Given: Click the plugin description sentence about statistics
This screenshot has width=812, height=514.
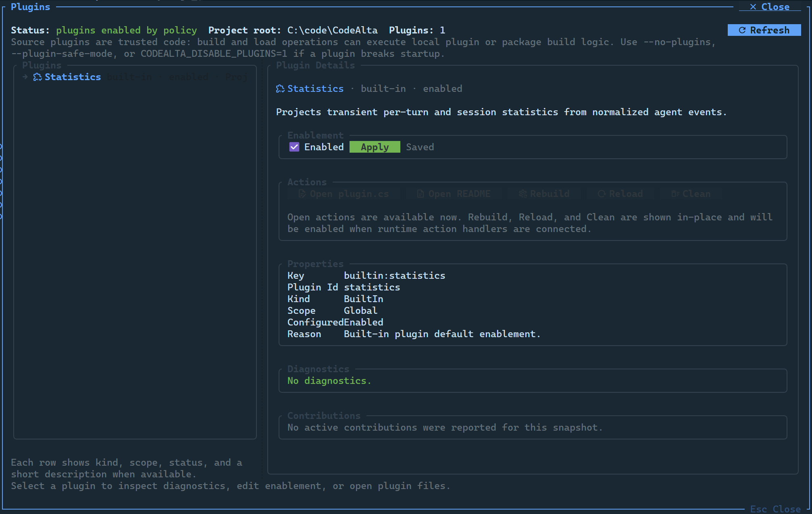Looking at the screenshot, I should [501, 112].
